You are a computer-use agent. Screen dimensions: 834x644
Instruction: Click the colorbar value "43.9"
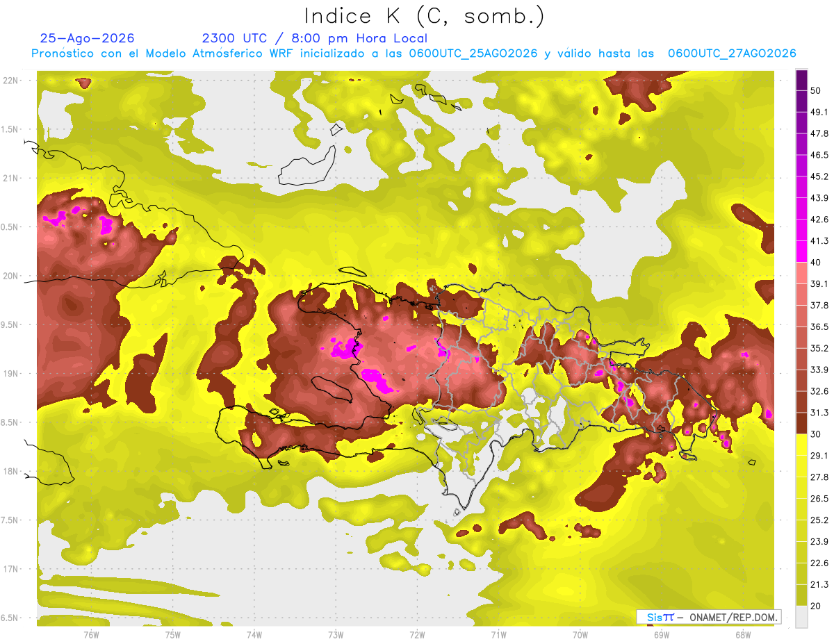819,198
